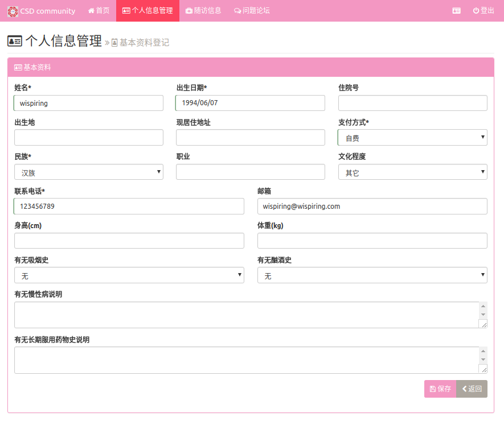Open the 问题论坛 forum tab
Viewport: 504px width, 421px height.
pyautogui.click(x=252, y=11)
